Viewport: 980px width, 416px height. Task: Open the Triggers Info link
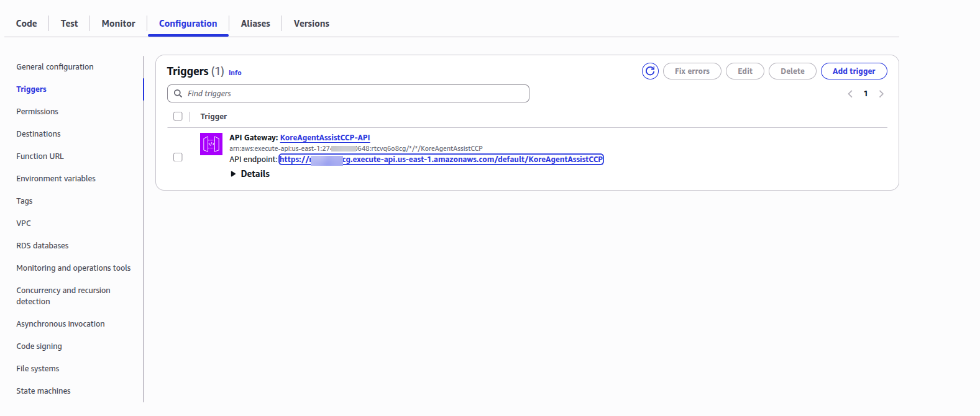(235, 73)
